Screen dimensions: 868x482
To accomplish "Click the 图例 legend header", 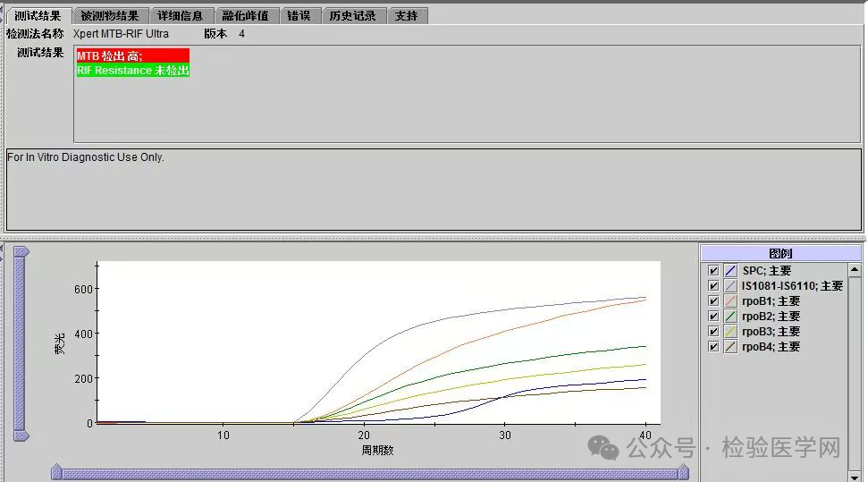I will [x=780, y=253].
